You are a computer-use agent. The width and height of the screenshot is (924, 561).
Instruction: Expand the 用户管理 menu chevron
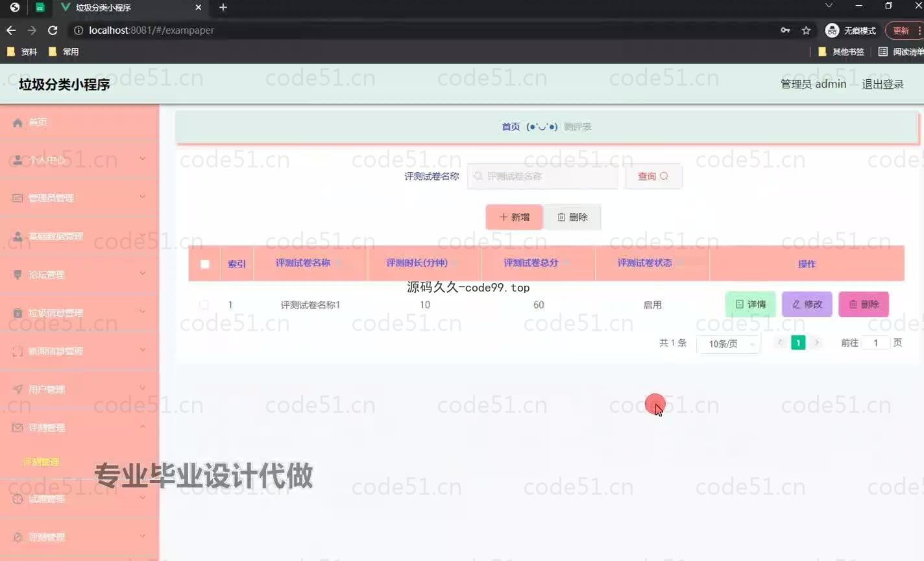coord(143,388)
